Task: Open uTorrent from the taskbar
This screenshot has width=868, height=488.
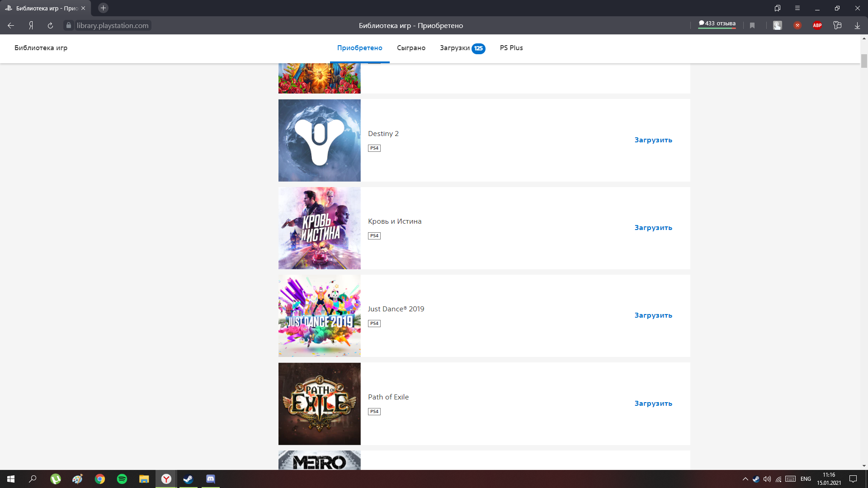Action: tap(56, 479)
